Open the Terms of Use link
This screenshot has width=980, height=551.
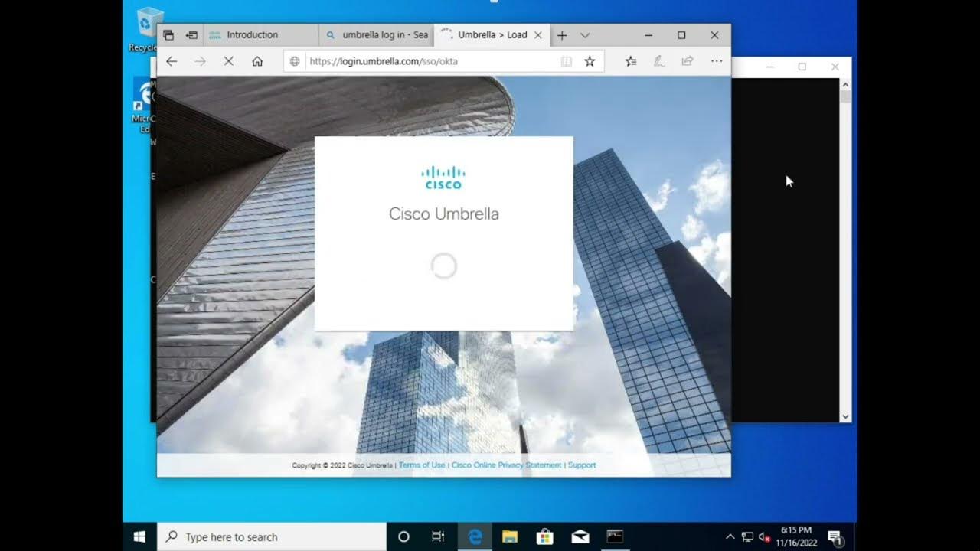tap(422, 465)
